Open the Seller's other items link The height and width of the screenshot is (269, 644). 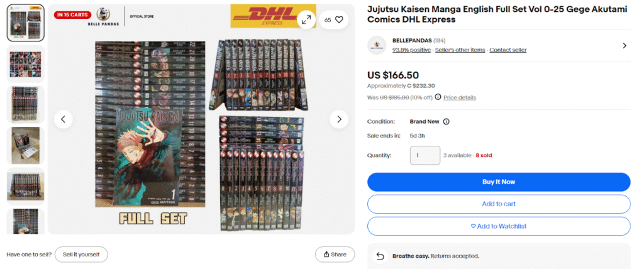tap(460, 50)
